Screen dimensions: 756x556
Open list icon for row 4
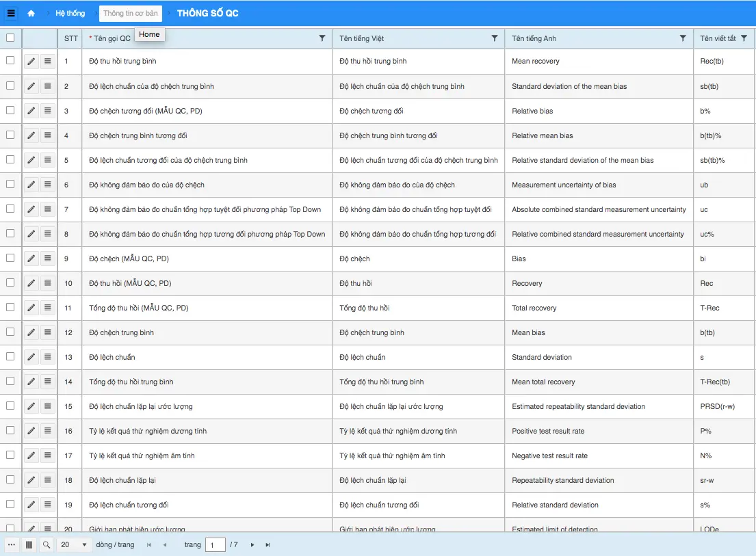[48, 135]
